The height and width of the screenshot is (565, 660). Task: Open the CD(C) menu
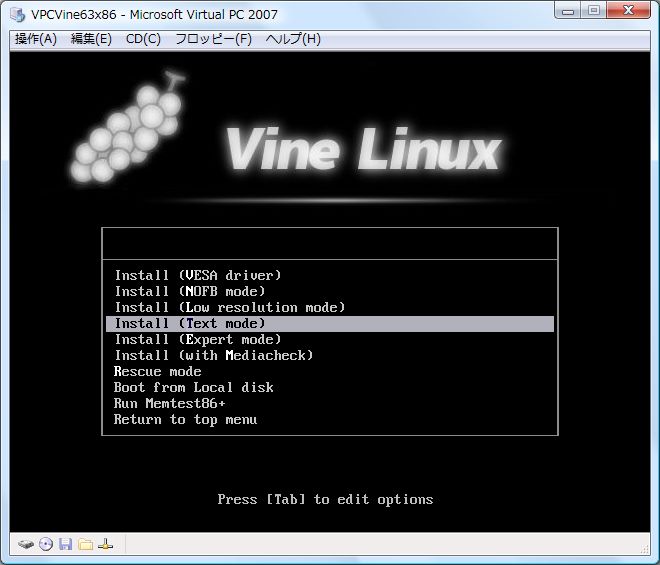click(x=143, y=39)
